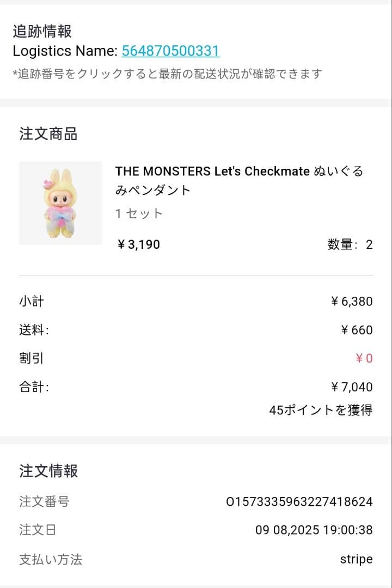Screen dimensions: 392x588
Task: Click the stripe payment method value
Action: pos(356,559)
